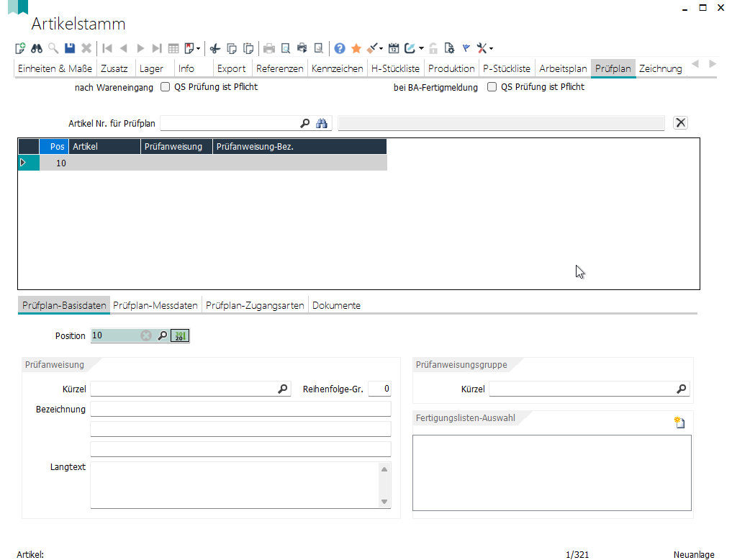Open Prüfanweisung Kürzel lookup
Screen dimensions: 732x560
283,389
